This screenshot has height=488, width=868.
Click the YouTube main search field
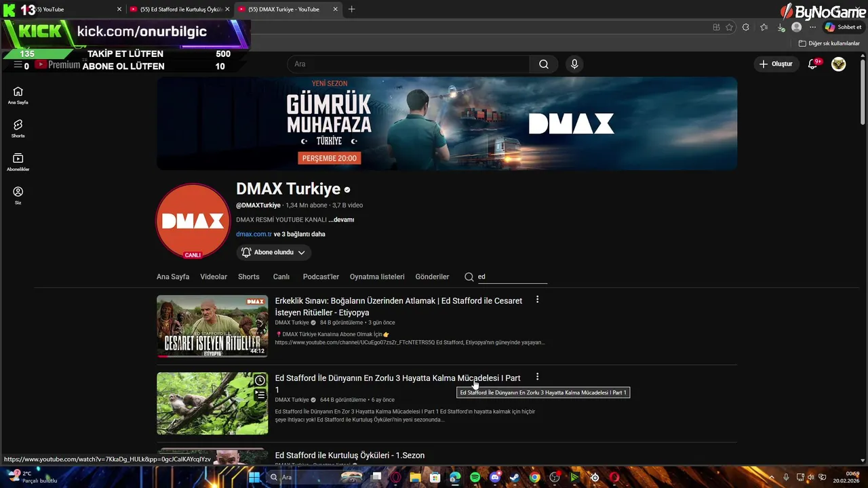(x=408, y=64)
